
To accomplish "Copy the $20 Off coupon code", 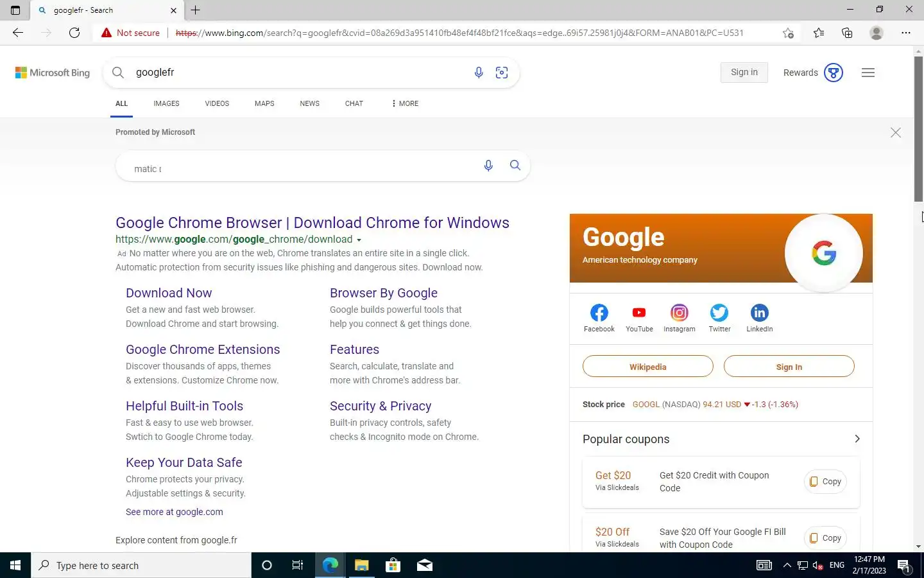I will point(825,538).
